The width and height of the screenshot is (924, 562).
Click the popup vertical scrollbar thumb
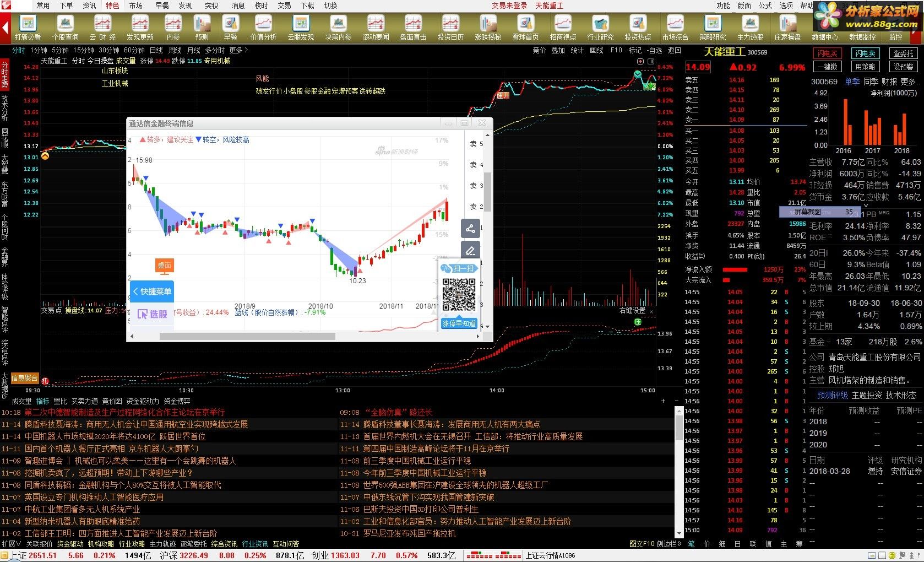click(x=487, y=192)
